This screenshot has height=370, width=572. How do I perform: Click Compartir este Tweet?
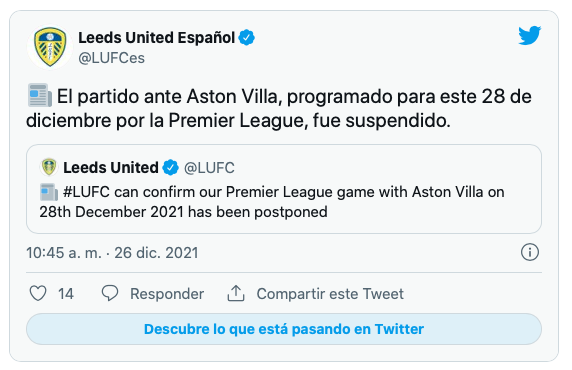pyautogui.click(x=330, y=294)
